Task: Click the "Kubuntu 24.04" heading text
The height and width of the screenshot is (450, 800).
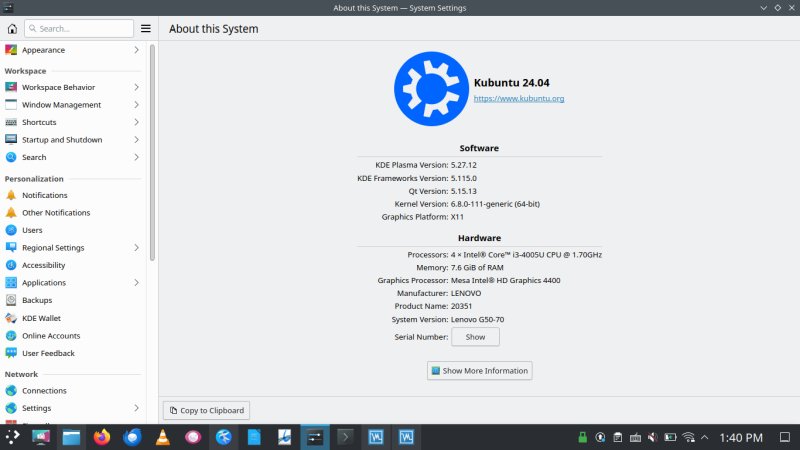Action: coord(512,83)
